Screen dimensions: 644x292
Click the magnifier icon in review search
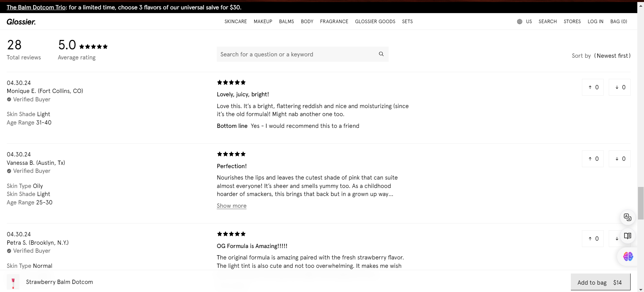click(x=381, y=54)
